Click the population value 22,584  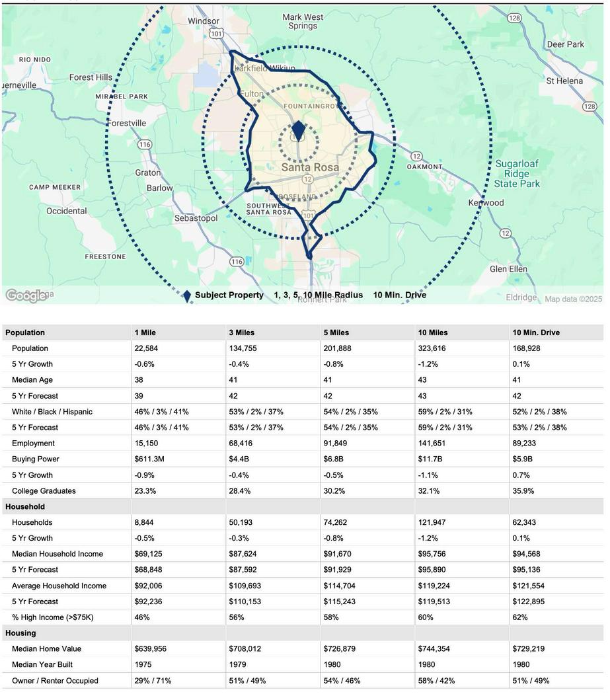pyautogui.click(x=146, y=348)
